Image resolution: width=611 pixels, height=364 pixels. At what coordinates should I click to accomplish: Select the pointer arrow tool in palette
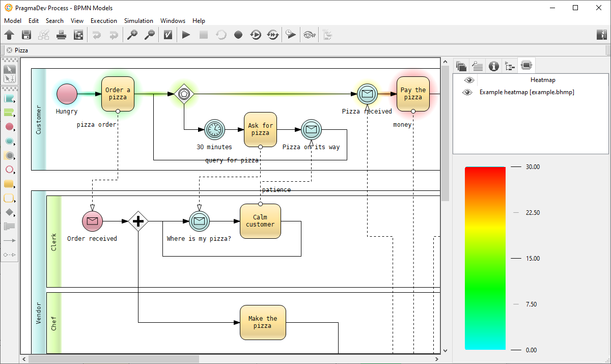tap(10, 69)
